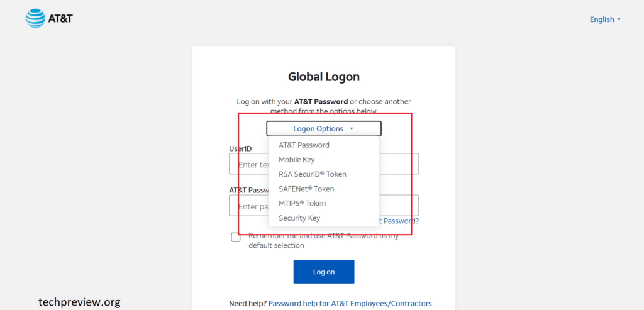Image resolution: width=644 pixels, height=310 pixels.
Task: Select RSA SecurID Token option
Action: point(313,174)
